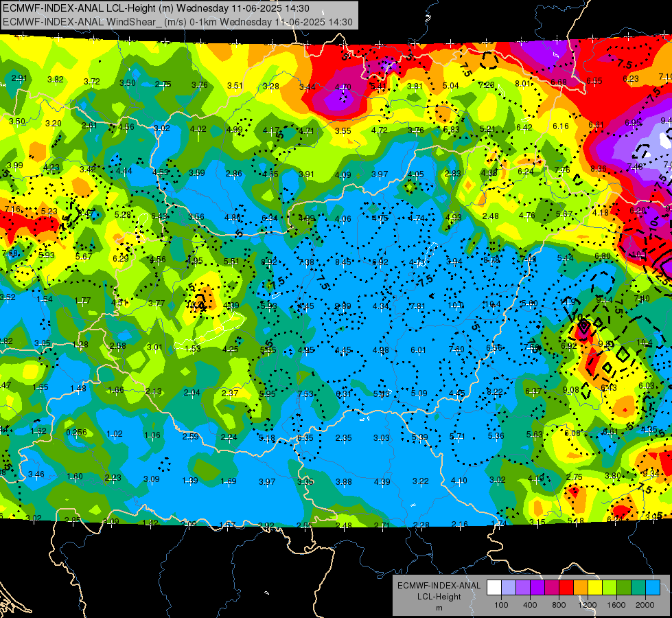
Task: Click the grid value 5.28
Action: [x=123, y=214]
